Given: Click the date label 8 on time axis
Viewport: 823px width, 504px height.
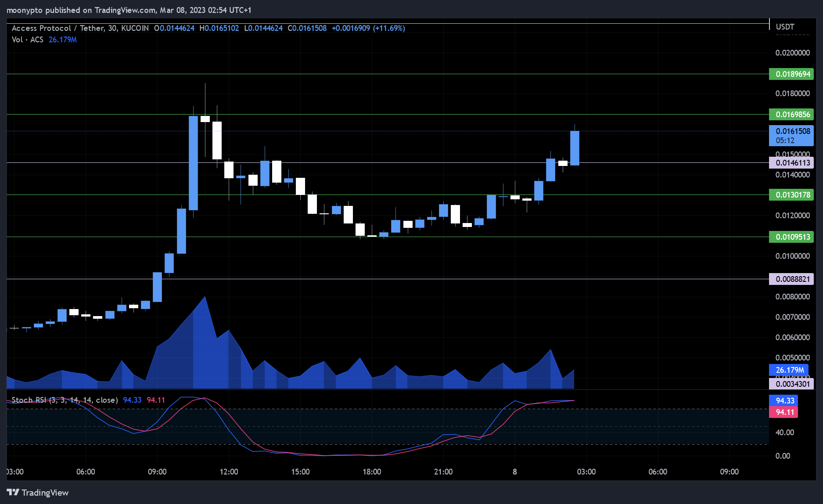Looking at the screenshot, I should (x=515, y=472).
